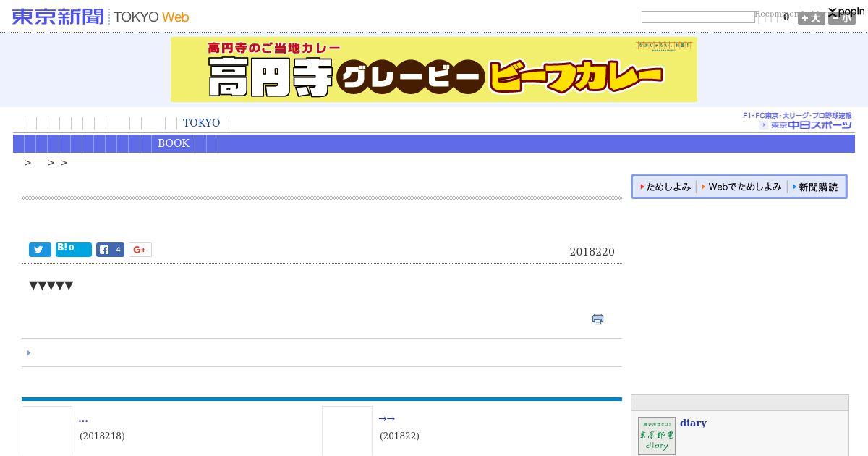Image resolution: width=868 pixels, height=456 pixels.
Task: Click the Hatena Bookmark B! button
Action: (x=74, y=250)
